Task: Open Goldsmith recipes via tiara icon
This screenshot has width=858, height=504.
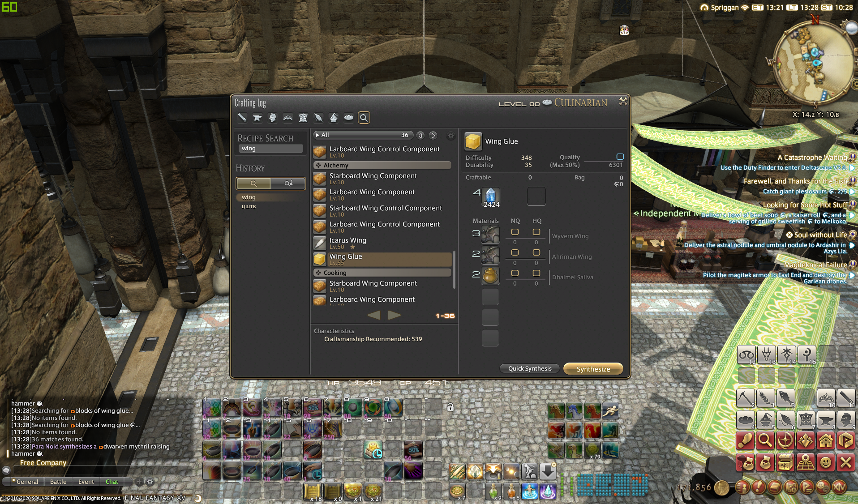Action: click(x=288, y=118)
